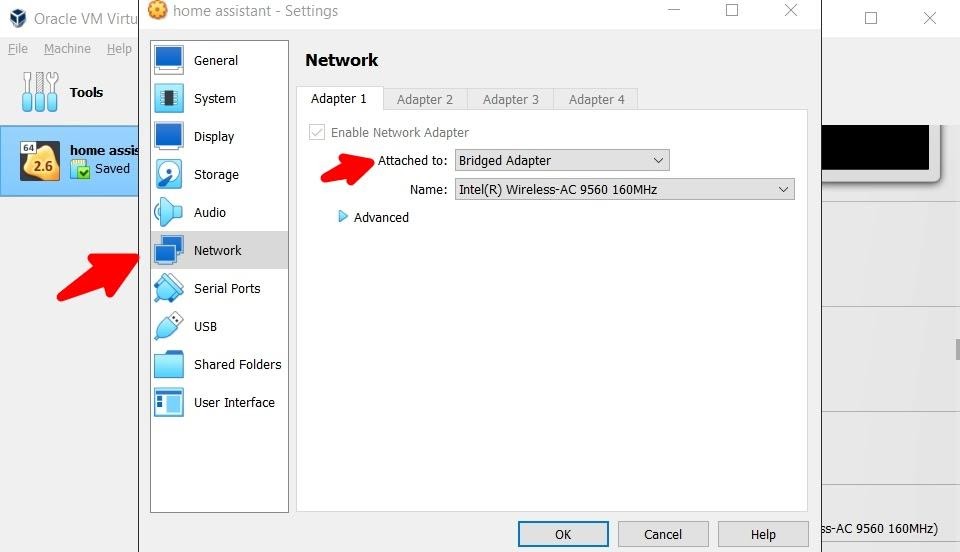Screen dimensions: 960x552
Task: Maximize the VirtualBox Manager window
Action: click(871, 18)
